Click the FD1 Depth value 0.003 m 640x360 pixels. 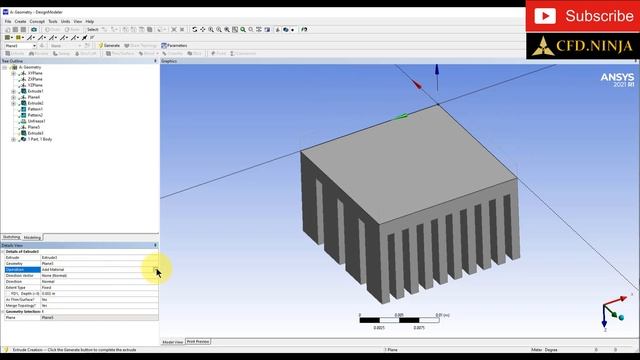point(99,293)
